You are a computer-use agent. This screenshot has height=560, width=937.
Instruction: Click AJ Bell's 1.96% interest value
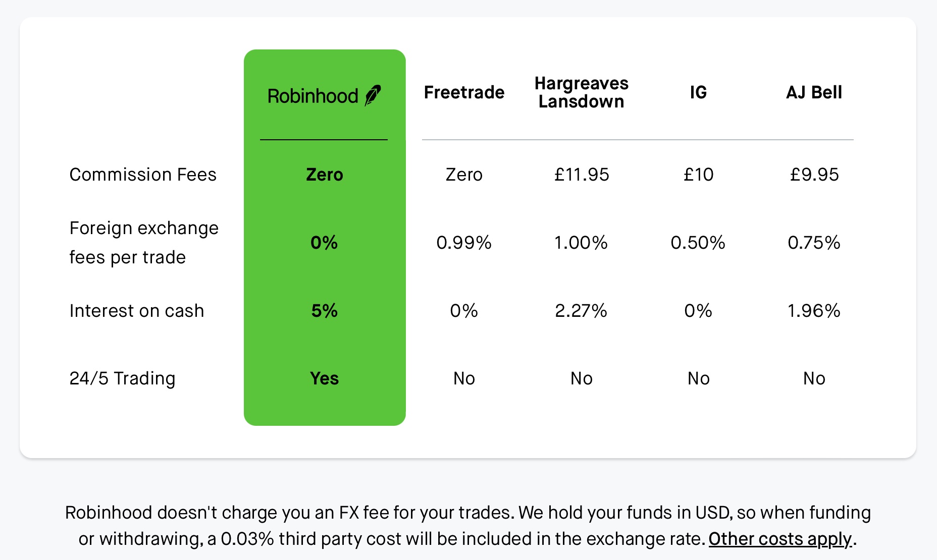[814, 311]
